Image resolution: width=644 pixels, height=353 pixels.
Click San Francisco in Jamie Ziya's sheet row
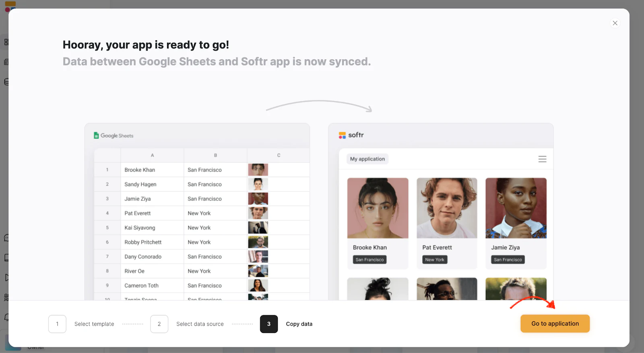(x=215, y=199)
